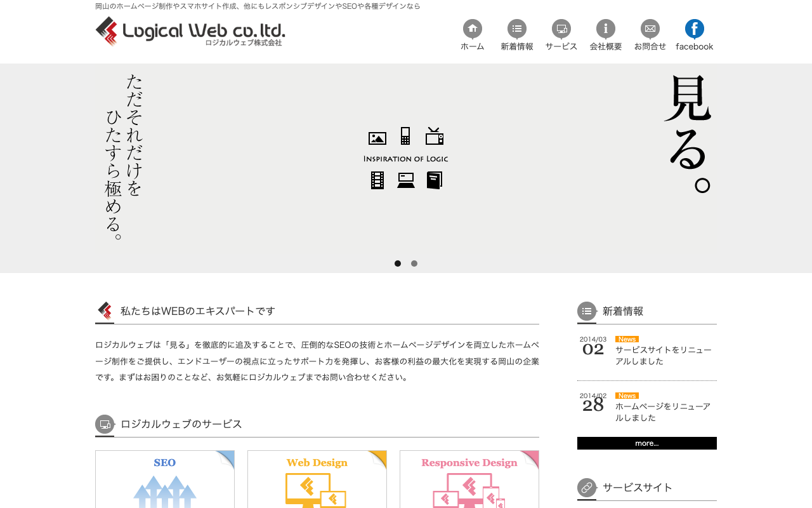Open the 会社概要 menu label
This screenshot has height=508, width=812.
606,46
